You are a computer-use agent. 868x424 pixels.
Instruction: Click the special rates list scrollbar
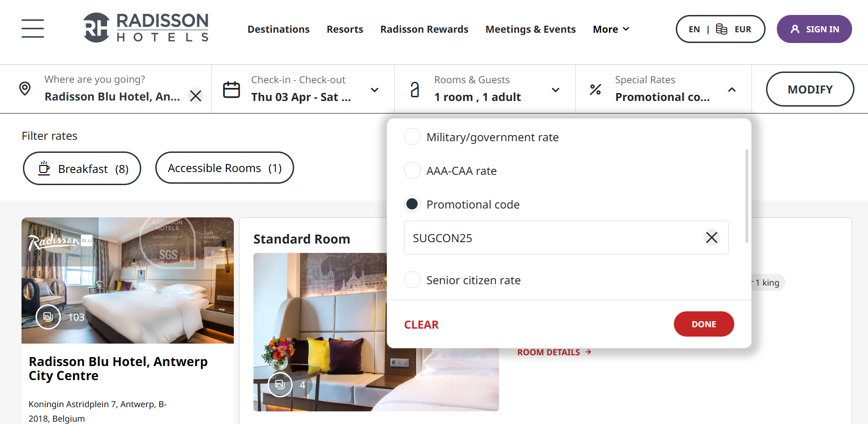click(746, 196)
